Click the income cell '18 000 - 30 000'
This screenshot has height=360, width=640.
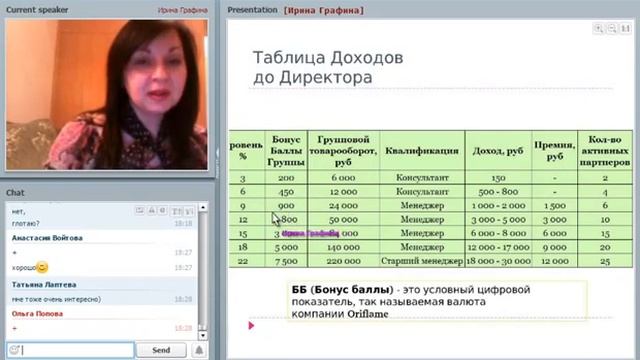(498, 261)
